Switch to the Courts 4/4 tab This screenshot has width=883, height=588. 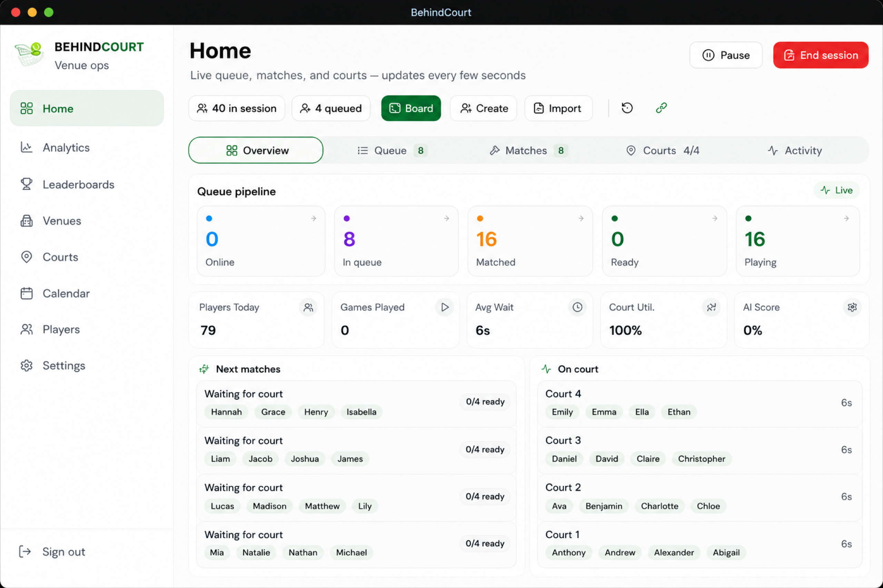click(x=663, y=150)
